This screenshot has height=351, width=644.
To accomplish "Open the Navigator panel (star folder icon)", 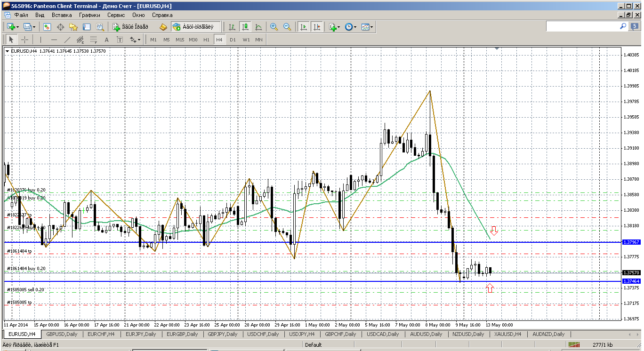I will 73,27.
